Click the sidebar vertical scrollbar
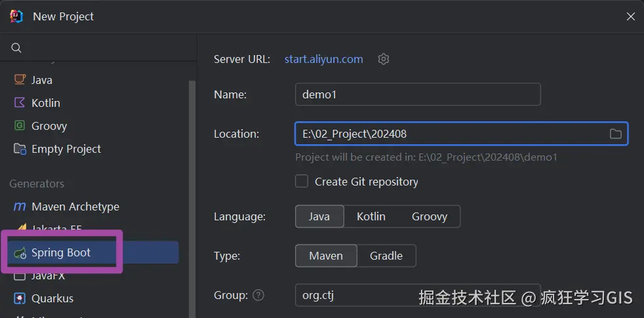Screen dimensions: 644x318 (x=192, y=199)
